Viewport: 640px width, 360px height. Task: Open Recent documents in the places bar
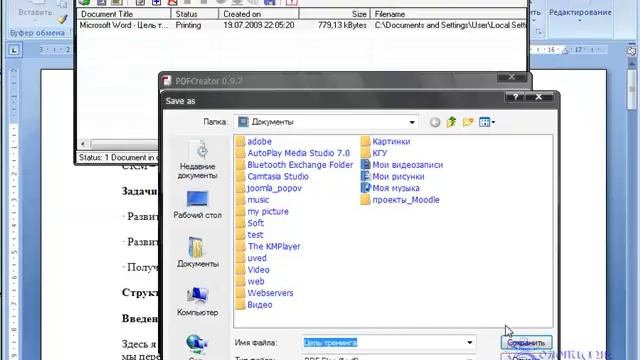click(x=198, y=160)
